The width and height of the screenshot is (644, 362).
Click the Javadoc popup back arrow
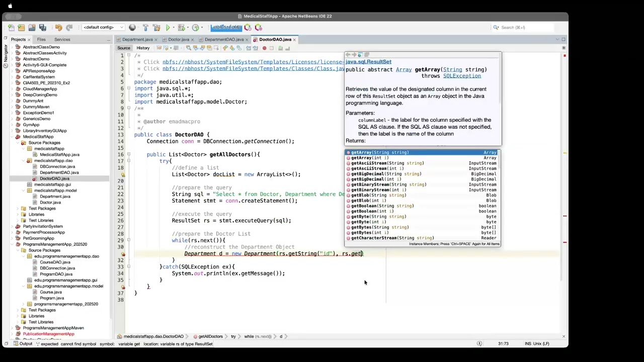(x=348, y=55)
